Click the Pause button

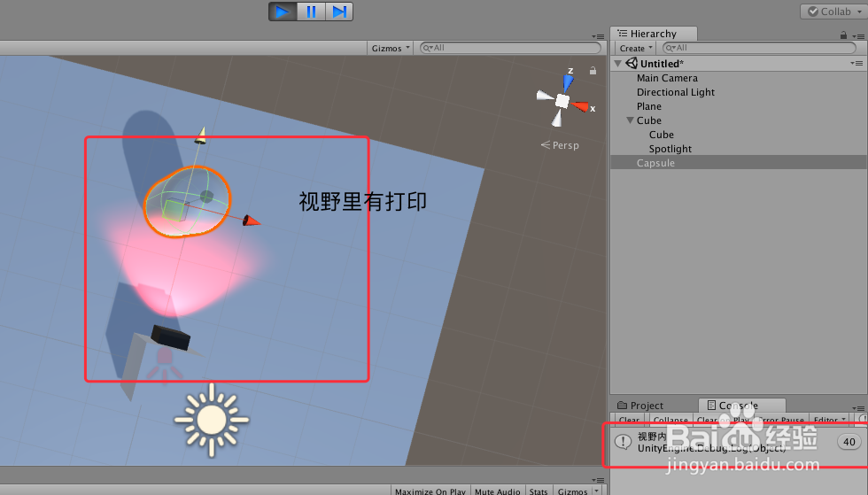tap(311, 12)
